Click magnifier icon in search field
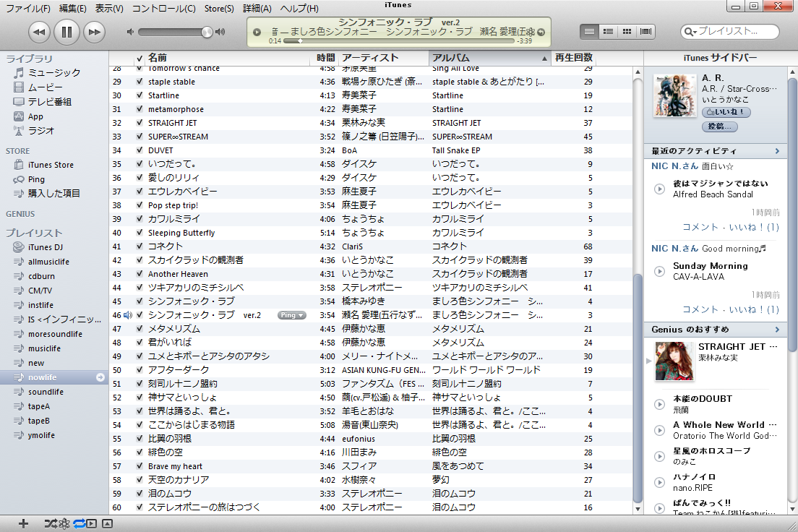The height and width of the screenshot is (532, 798). point(690,32)
